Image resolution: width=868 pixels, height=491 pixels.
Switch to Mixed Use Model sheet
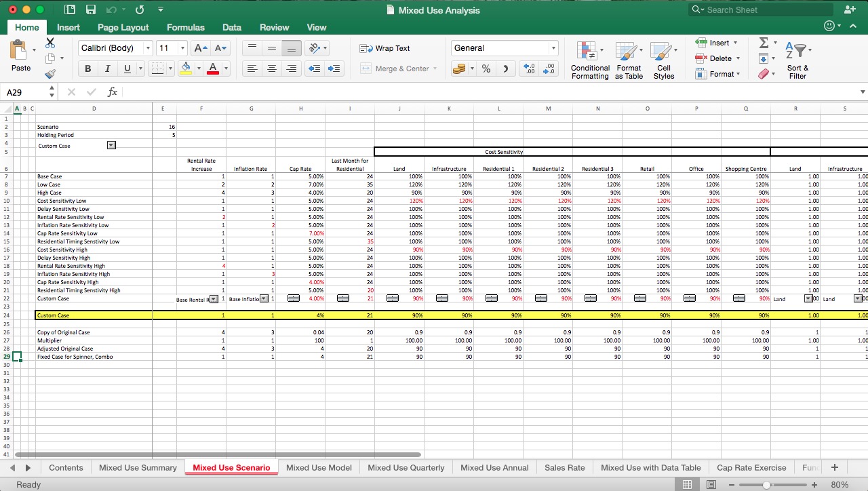tap(319, 467)
